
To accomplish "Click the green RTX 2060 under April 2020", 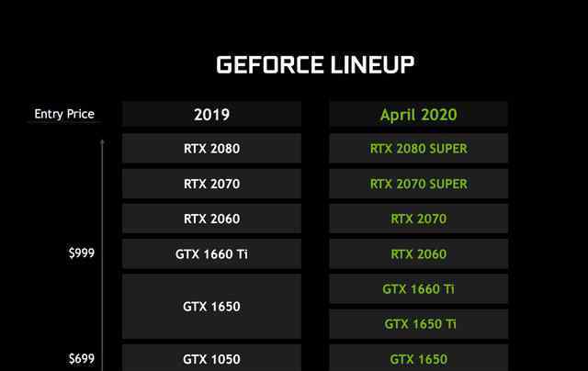I will [418, 253].
